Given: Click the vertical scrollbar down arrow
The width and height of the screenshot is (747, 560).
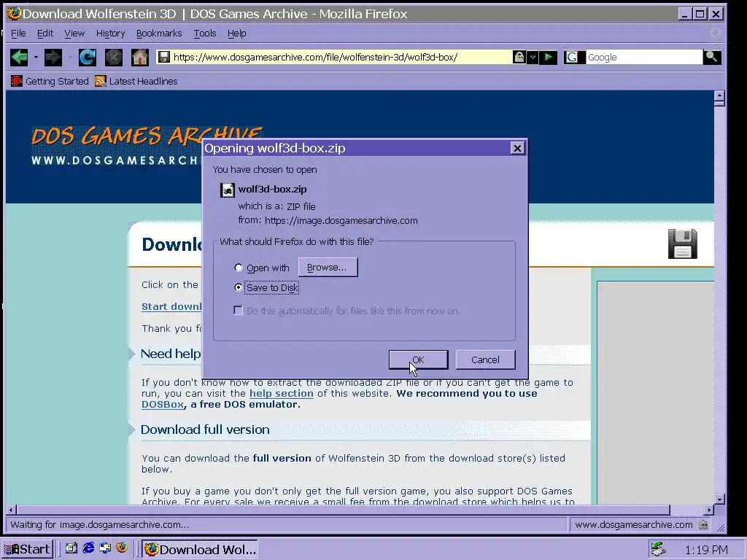Looking at the screenshot, I should (x=719, y=499).
